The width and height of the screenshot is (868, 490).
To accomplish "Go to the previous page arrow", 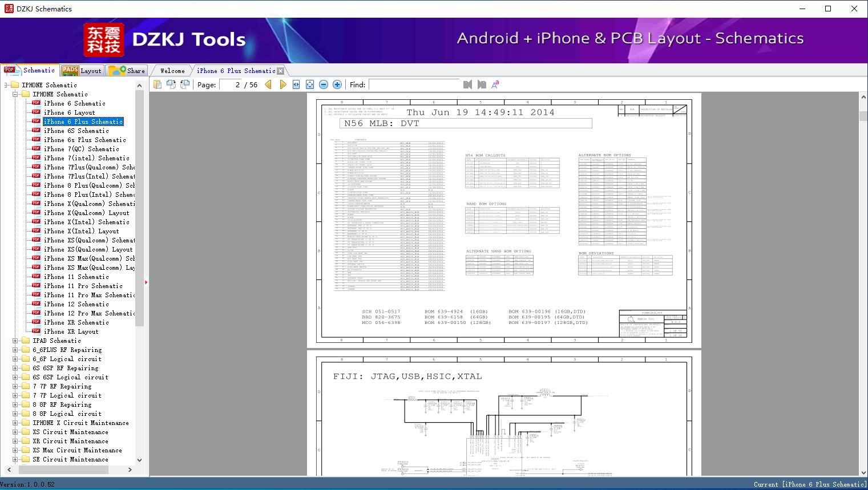I will (268, 84).
